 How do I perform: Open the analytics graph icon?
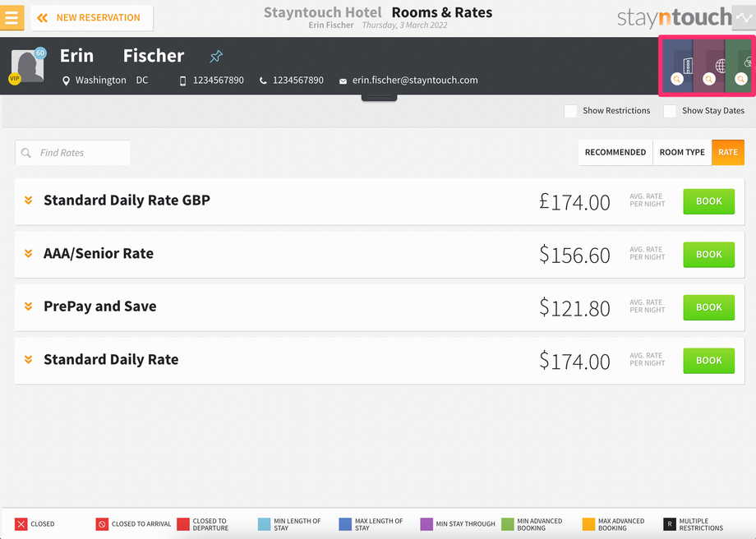point(744,18)
